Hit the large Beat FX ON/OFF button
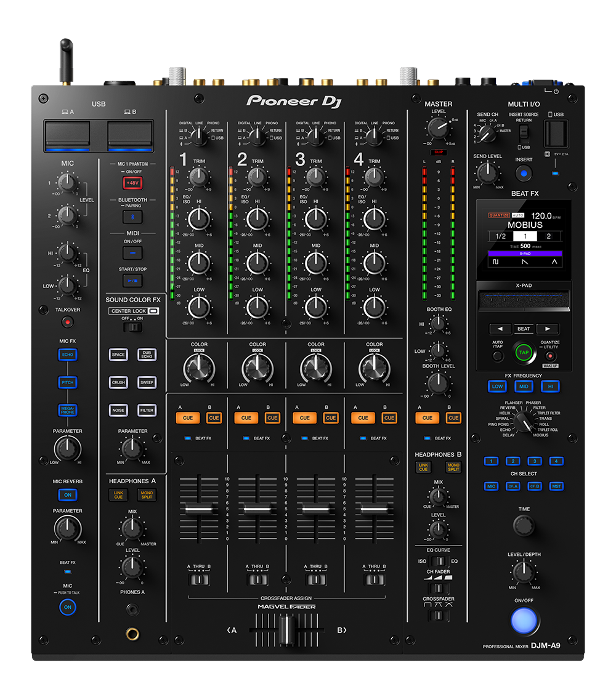 click(524, 621)
